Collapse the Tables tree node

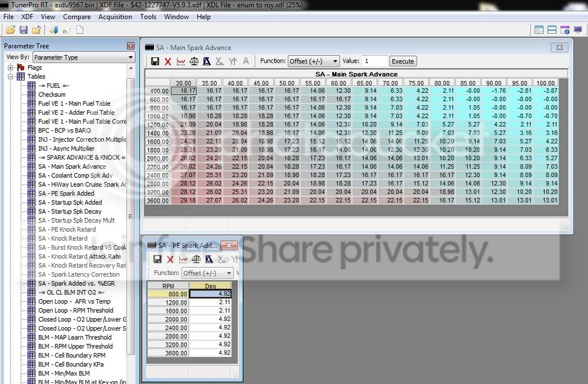tap(10, 76)
